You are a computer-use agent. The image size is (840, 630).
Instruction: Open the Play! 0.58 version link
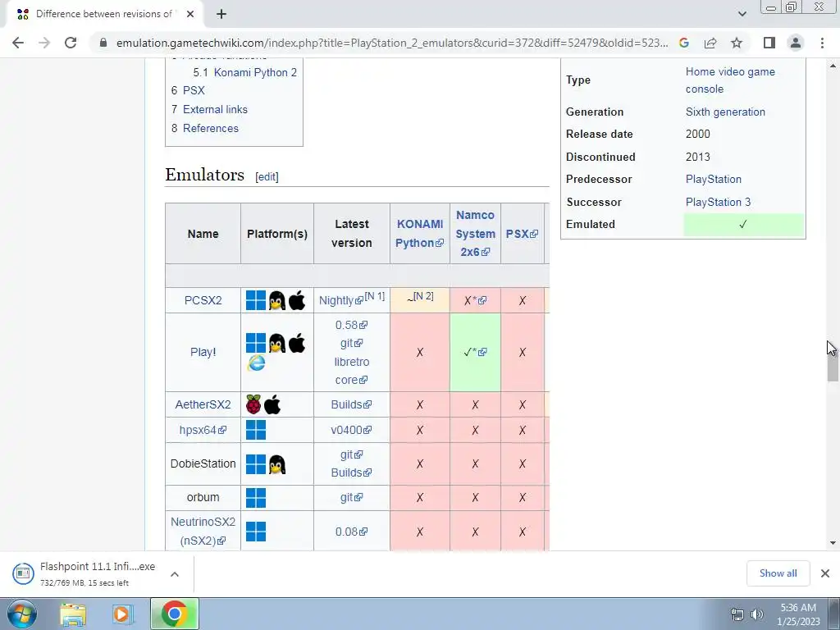[x=351, y=325]
